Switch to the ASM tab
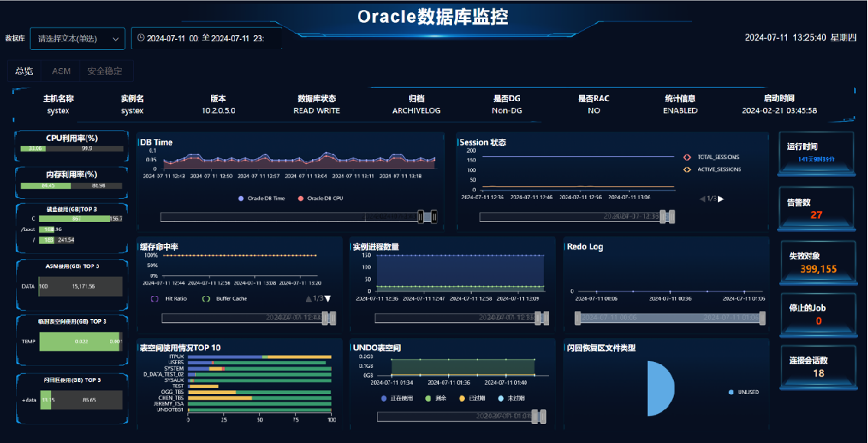868x443 pixels. pyautogui.click(x=61, y=71)
